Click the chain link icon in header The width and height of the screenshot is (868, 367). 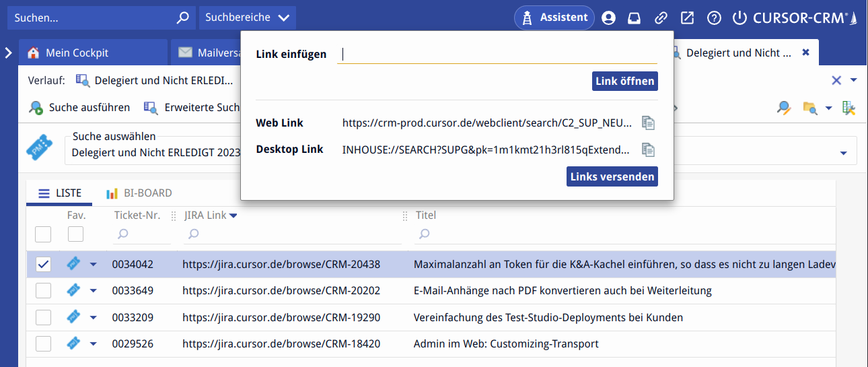[x=661, y=18]
